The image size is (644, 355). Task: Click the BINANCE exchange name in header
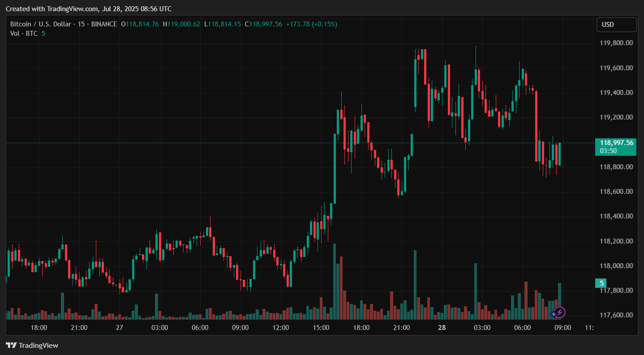tap(104, 24)
